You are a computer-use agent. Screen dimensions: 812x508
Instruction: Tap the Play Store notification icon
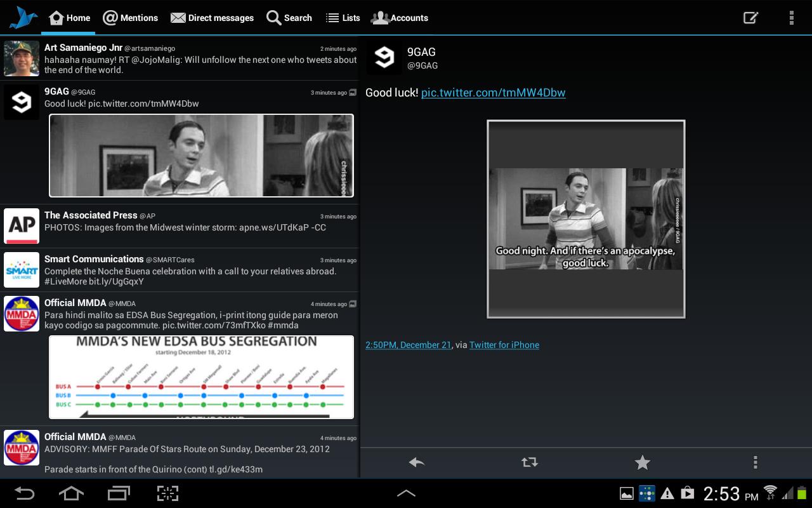coord(687,493)
